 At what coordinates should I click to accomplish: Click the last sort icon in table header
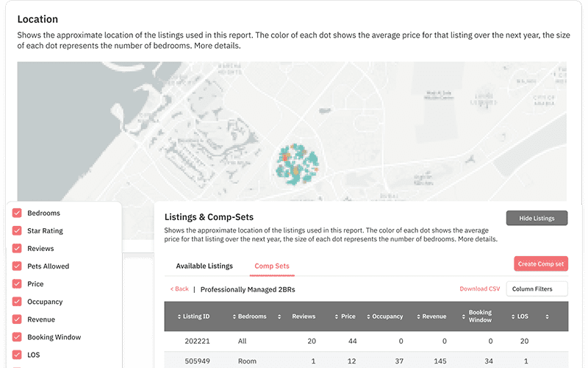(x=547, y=316)
